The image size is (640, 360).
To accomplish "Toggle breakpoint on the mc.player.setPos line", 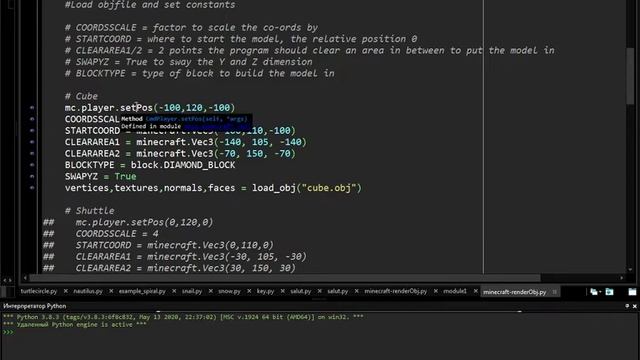I will (x=32, y=108).
